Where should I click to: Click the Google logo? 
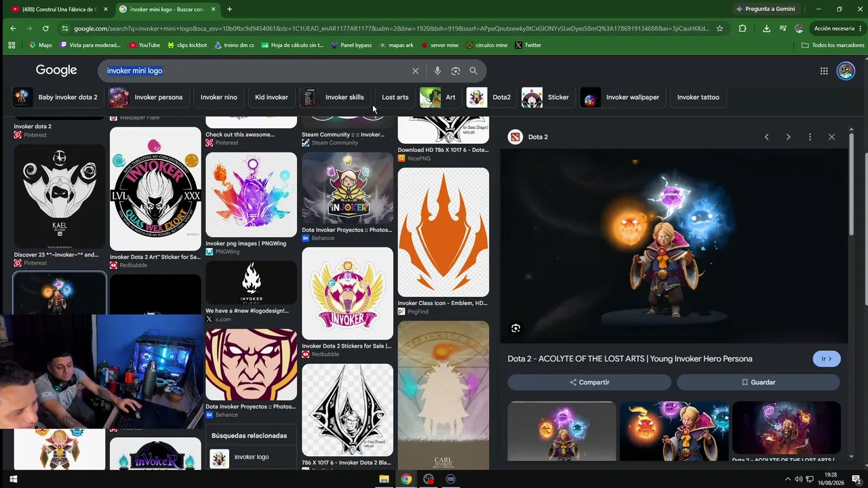56,70
